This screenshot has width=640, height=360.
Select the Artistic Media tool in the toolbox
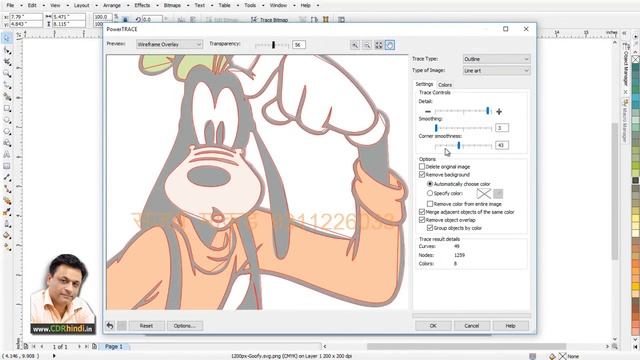tap(7, 97)
